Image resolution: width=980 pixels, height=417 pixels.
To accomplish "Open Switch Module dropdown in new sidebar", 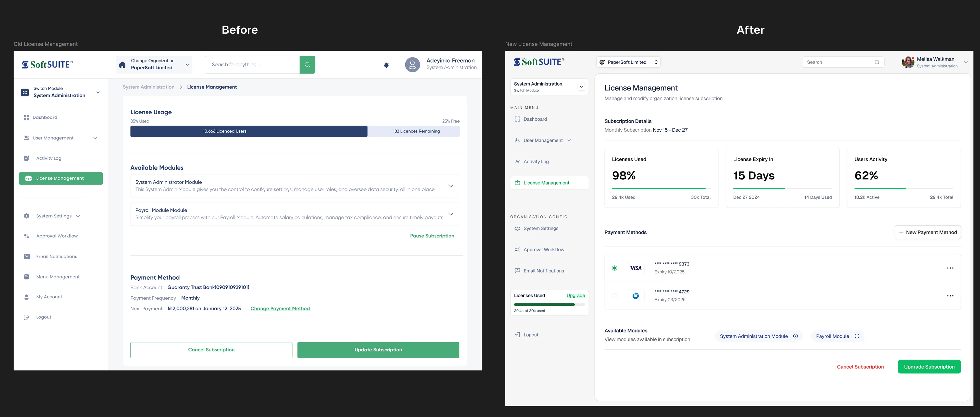I will tap(581, 87).
